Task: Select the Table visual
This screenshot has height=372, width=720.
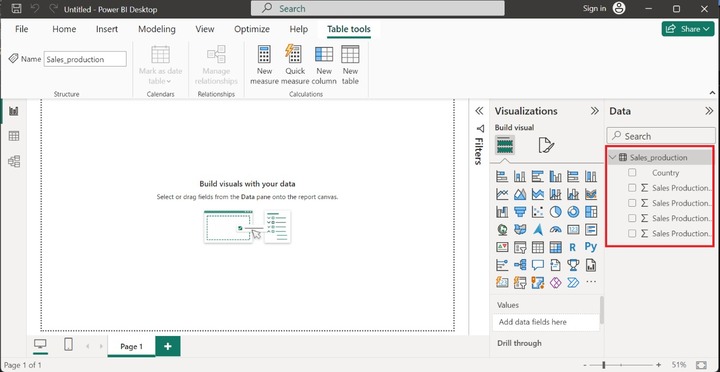Action: tap(538, 248)
